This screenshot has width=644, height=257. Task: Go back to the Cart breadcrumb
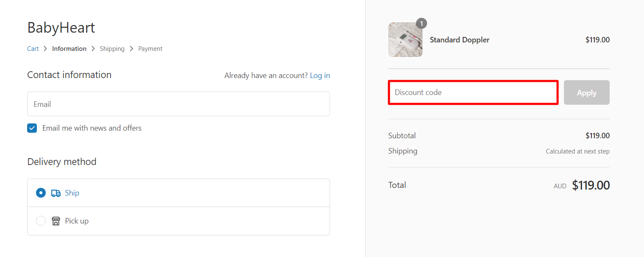(x=33, y=49)
